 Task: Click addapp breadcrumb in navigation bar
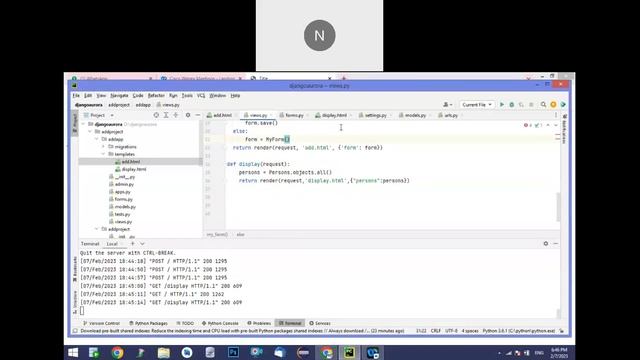(x=143, y=105)
